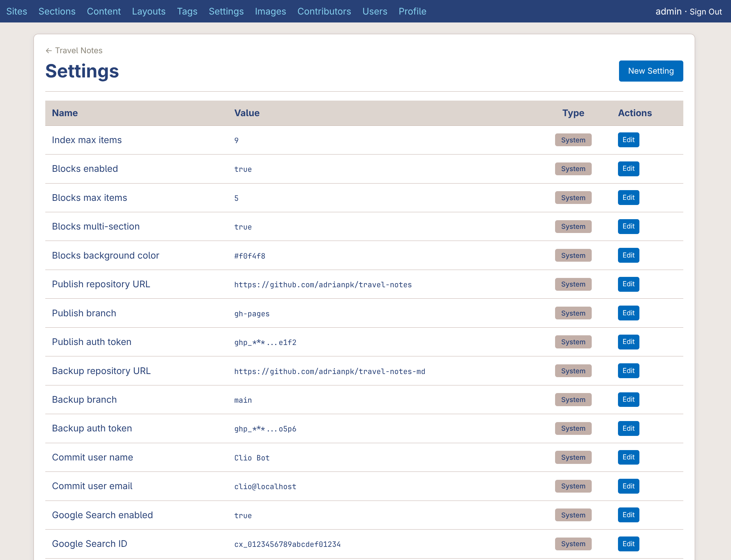
Task: Click the System badge next to Blocks multi-section
Action: (x=573, y=226)
